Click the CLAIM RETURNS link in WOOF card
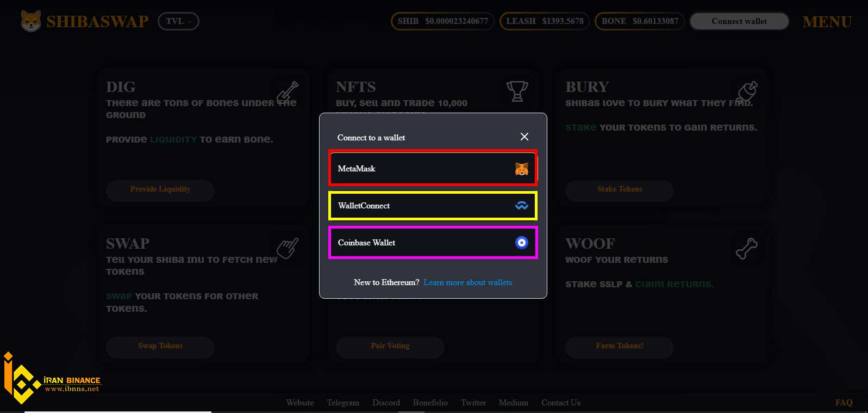This screenshot has width=868, height=413. point(675,284)
